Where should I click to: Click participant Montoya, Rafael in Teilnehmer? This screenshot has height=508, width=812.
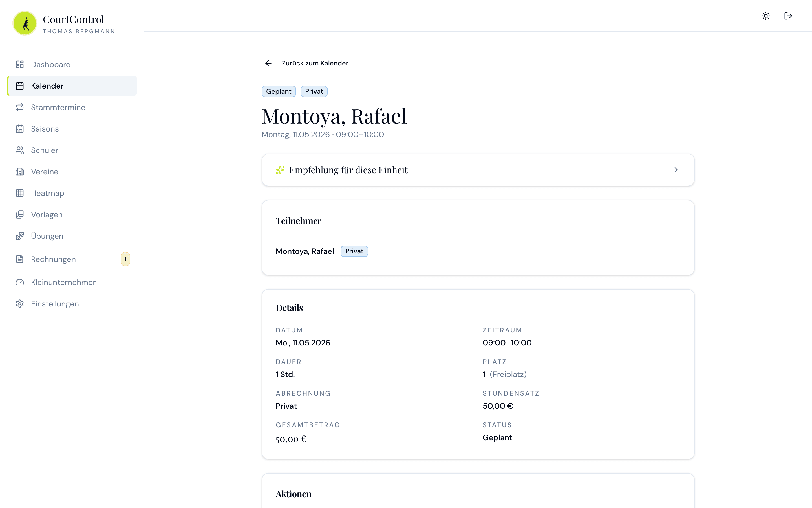(x=305, y=251)
